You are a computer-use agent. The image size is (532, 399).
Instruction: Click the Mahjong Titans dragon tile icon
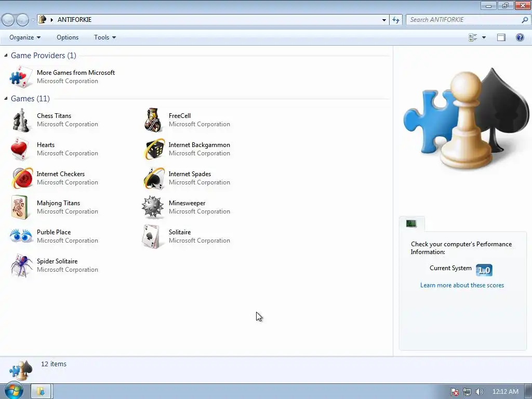pos(19,207)
